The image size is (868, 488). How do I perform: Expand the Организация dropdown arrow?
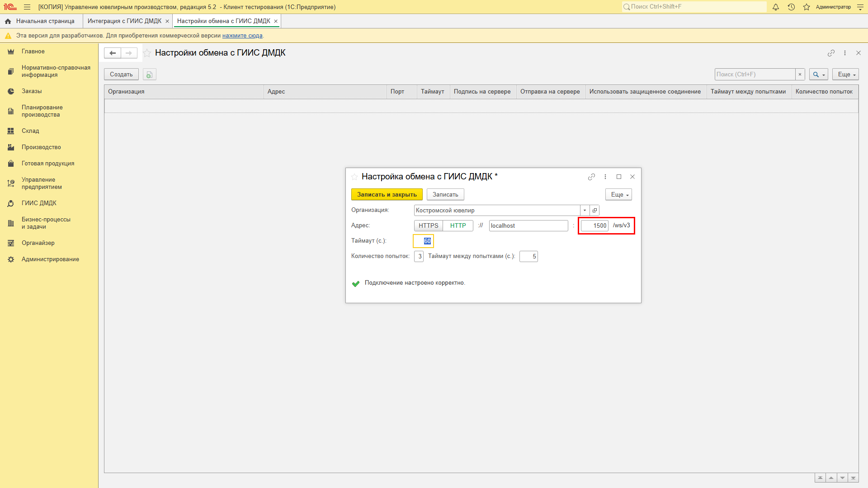(x=585, y=211)
